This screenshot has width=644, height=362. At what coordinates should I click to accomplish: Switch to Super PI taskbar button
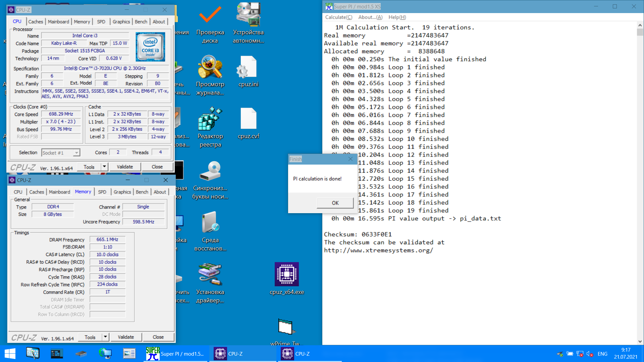pyautogui.click(x=175, y=354)
